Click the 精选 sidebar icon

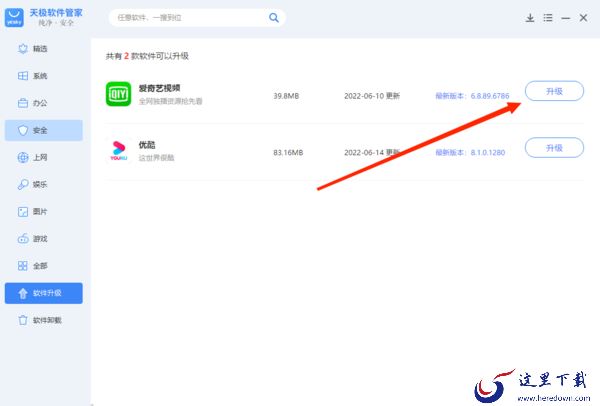point(23,49)
